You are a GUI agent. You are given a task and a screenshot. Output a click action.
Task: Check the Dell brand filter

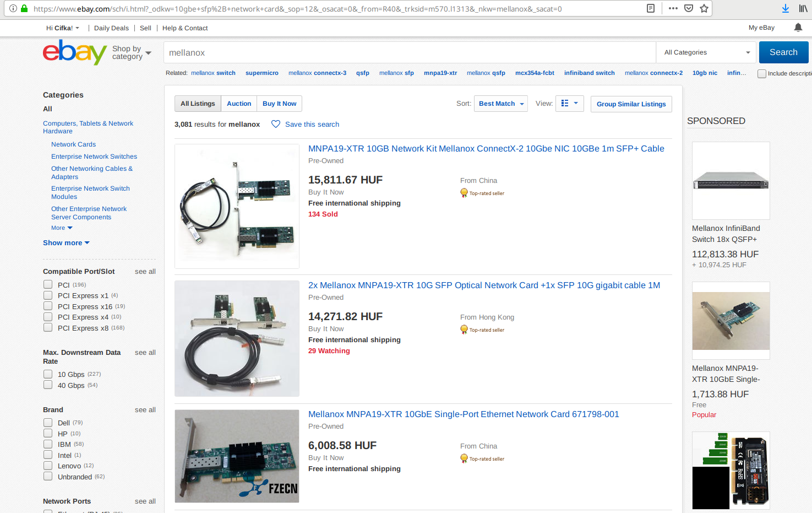point(48,422)
